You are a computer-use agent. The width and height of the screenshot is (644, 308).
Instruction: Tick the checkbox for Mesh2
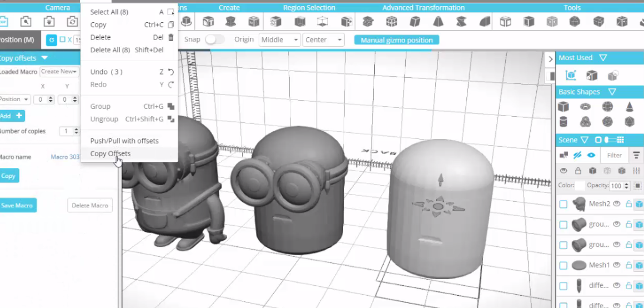(563, 204)
